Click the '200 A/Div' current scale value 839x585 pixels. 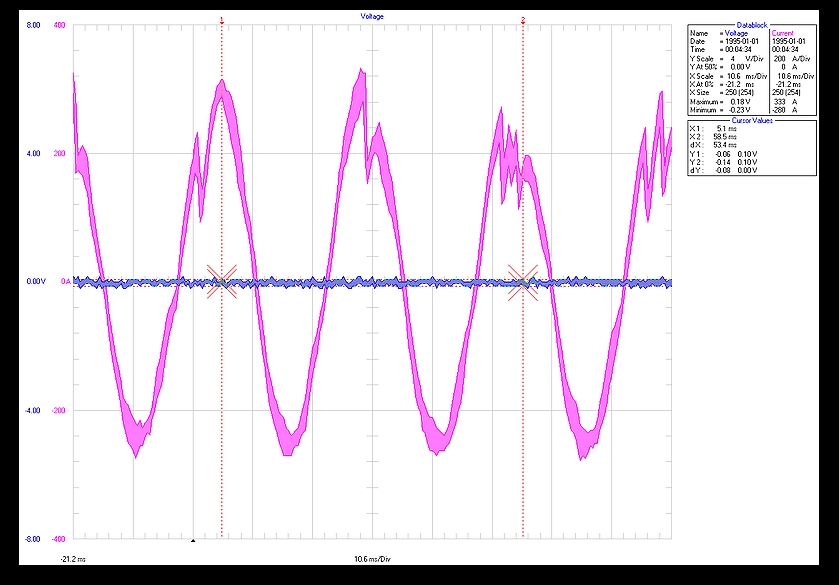[x=792, y=59]
